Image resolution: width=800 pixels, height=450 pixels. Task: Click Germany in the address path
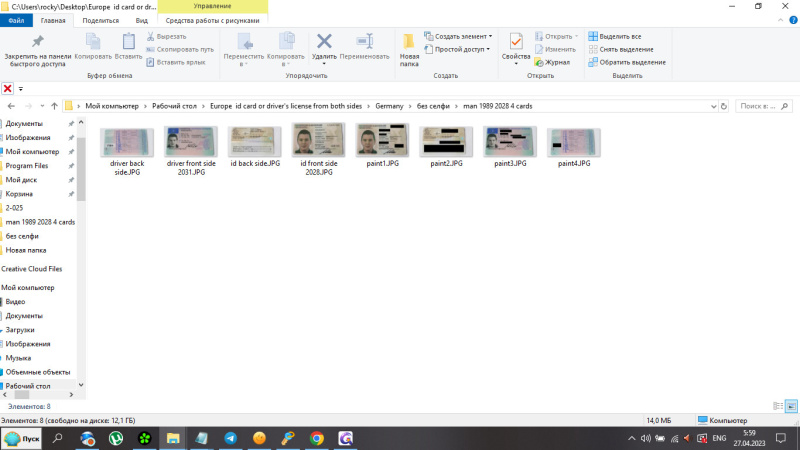389,106
